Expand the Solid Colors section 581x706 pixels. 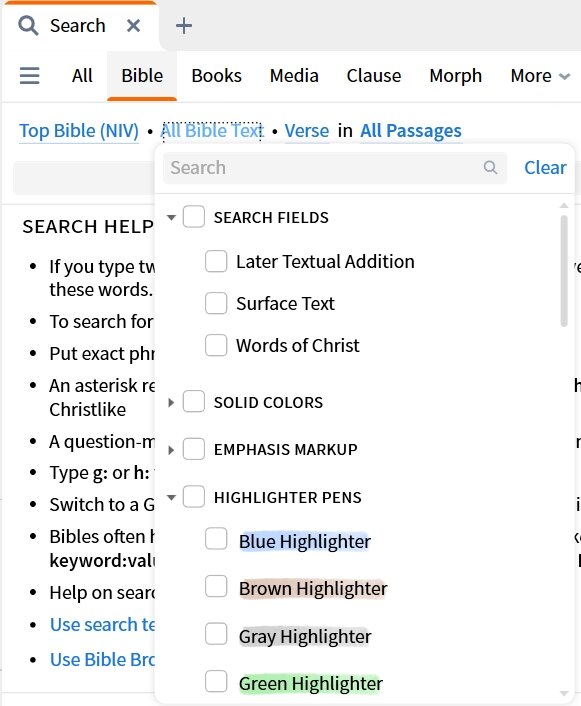tap(171, 403)
